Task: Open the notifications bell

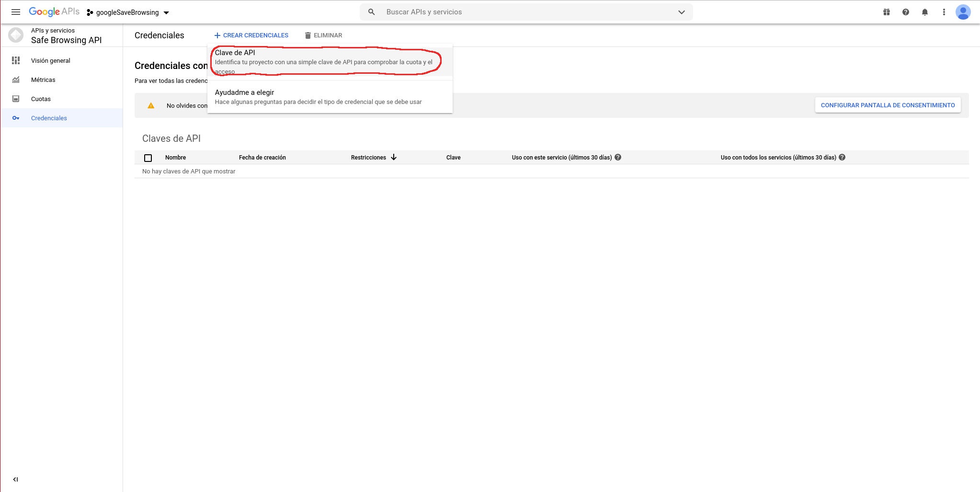Action: click(925, 12)
